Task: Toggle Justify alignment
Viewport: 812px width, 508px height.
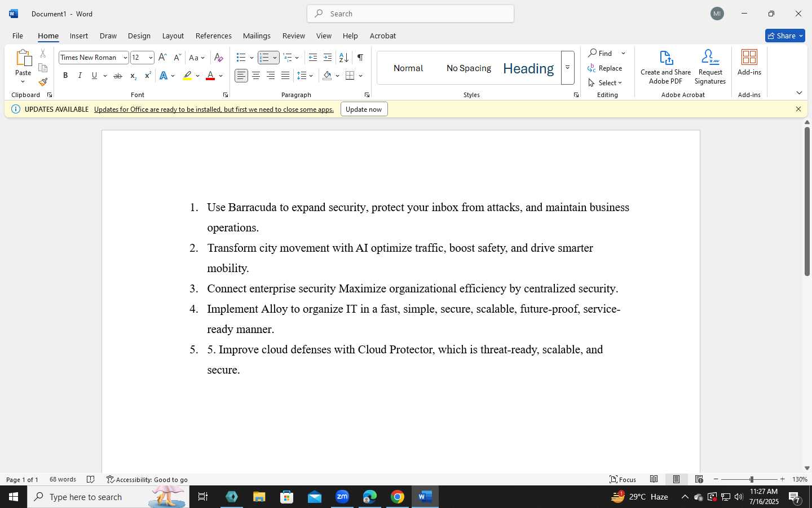Action: coord(285,76)
